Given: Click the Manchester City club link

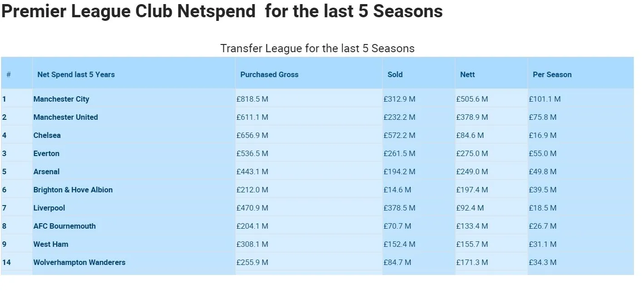Looking at the screenshot, I should click(61, 99).
